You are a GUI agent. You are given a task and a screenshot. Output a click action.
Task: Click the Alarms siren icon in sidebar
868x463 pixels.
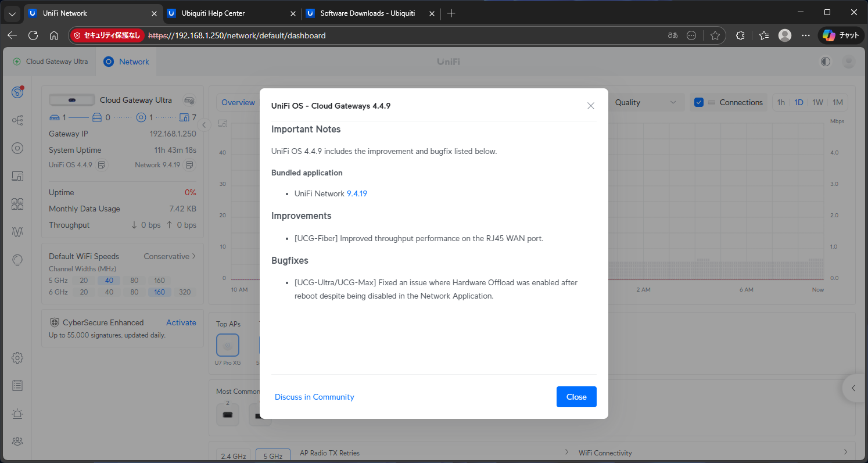pyautogui.click(x=17, y=414)
